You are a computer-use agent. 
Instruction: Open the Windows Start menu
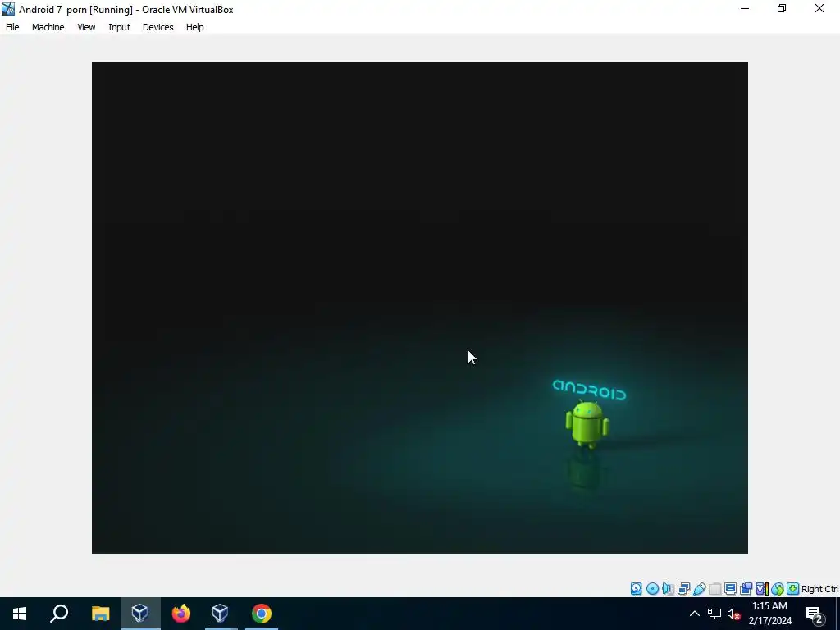tap(20, 614)
